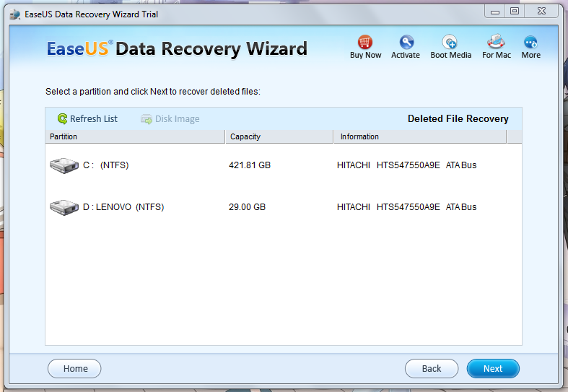Click the Disk Image icon

click(147, 119)
